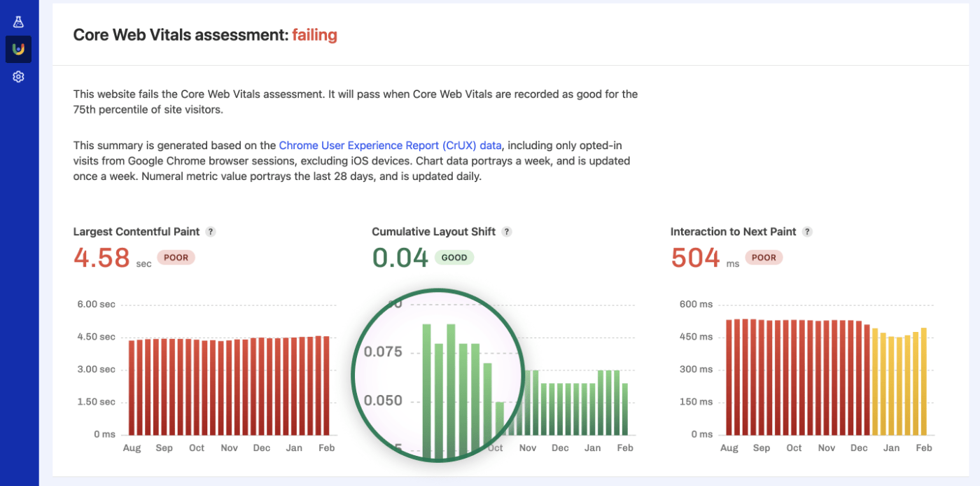Image resolution: width=980 pixels, height=486 pixels.
Task: Open the Chrome User Experience Report (CrUX) data link
Action: pos(390,145)
